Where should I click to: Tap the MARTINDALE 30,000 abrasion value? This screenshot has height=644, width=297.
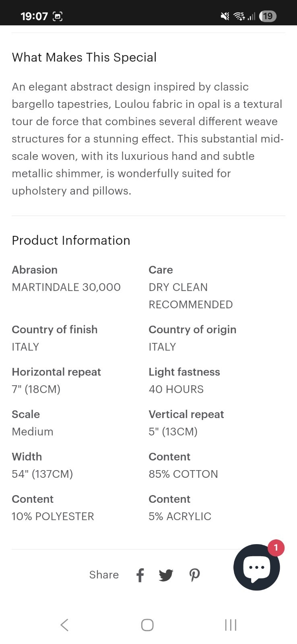(x=66, y=287)
